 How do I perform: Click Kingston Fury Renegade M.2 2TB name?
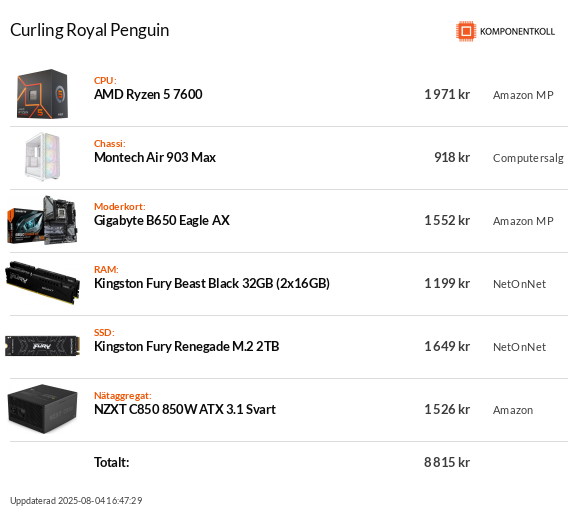tap(187, 346)
